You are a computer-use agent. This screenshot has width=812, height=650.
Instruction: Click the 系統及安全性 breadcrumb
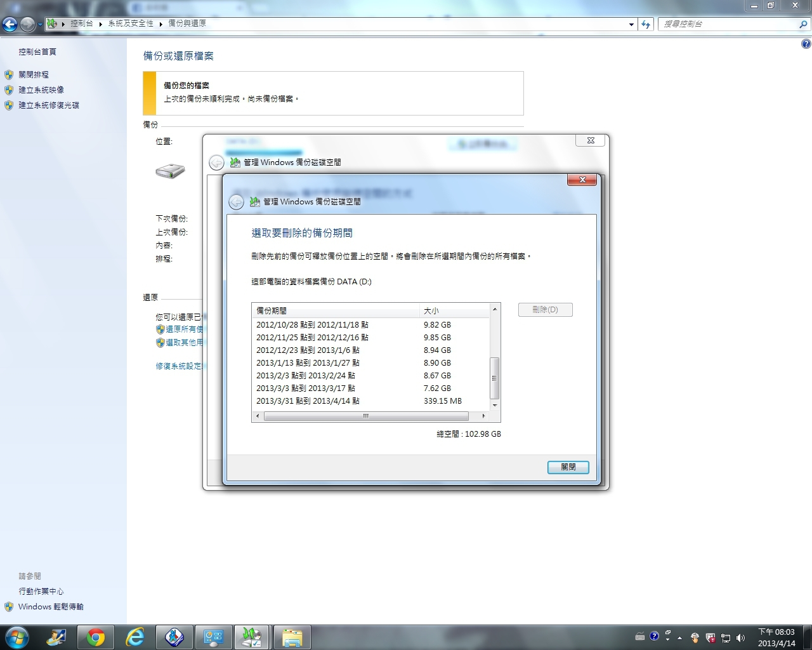point(131,23)
